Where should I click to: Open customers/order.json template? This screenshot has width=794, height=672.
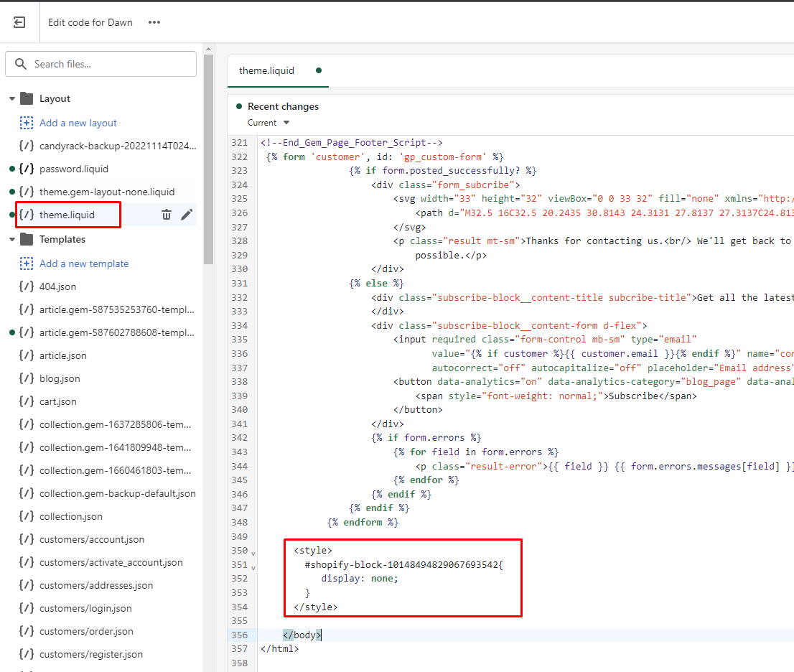pyautogui.click(x=86, y=632)
